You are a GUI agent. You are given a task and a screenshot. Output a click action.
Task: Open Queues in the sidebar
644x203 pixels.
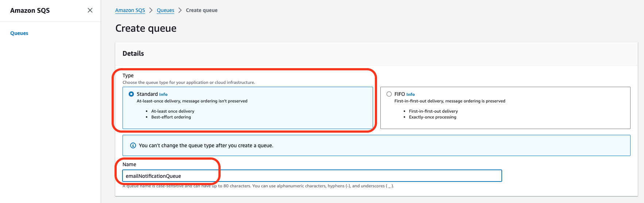point(19,33)
